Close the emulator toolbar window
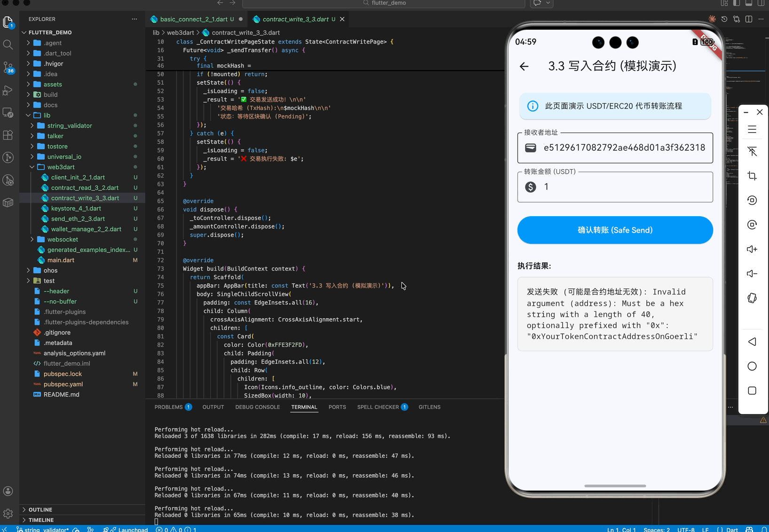This screenshot has width=769, height=532. [760, 112]
